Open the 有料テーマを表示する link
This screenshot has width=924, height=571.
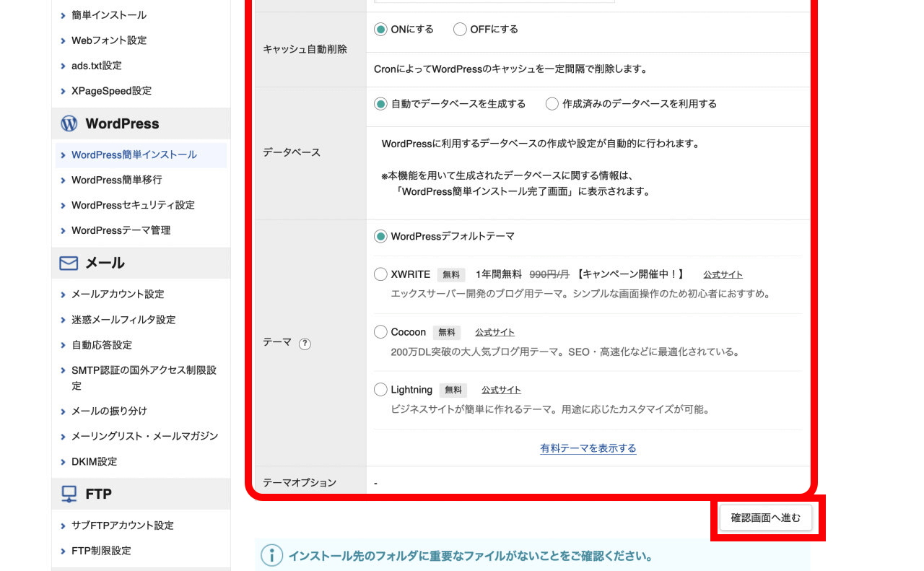pos(588,448)
